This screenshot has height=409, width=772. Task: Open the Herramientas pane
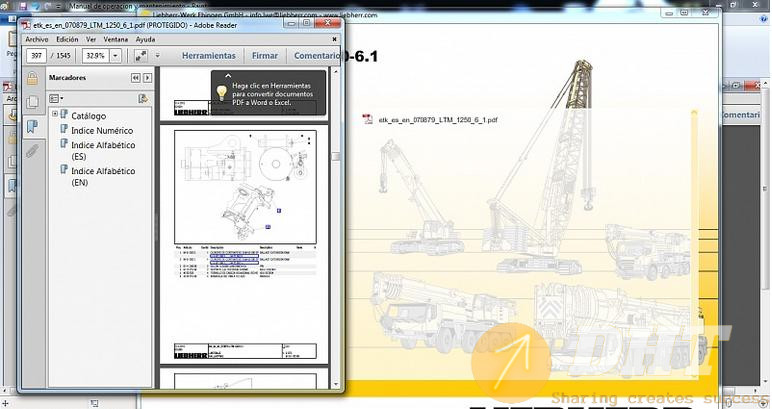pos(209,56)
